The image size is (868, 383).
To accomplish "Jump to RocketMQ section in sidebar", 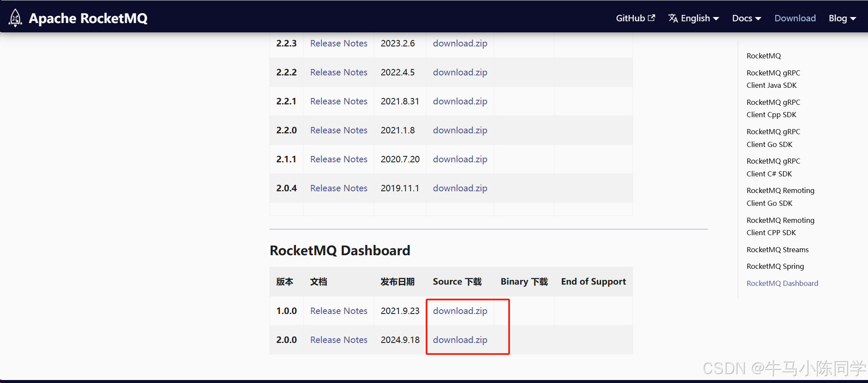I will coord(764,56).
